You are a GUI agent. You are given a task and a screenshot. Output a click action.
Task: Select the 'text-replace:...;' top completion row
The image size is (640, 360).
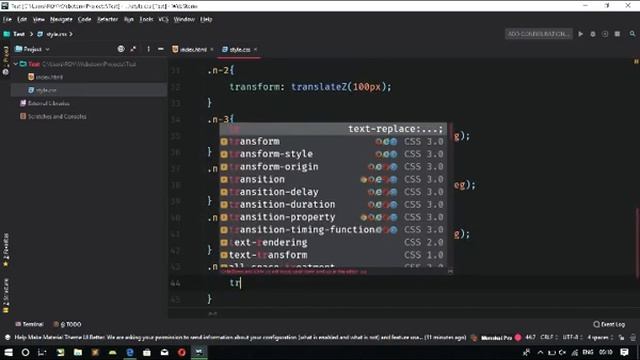[333, 129]
